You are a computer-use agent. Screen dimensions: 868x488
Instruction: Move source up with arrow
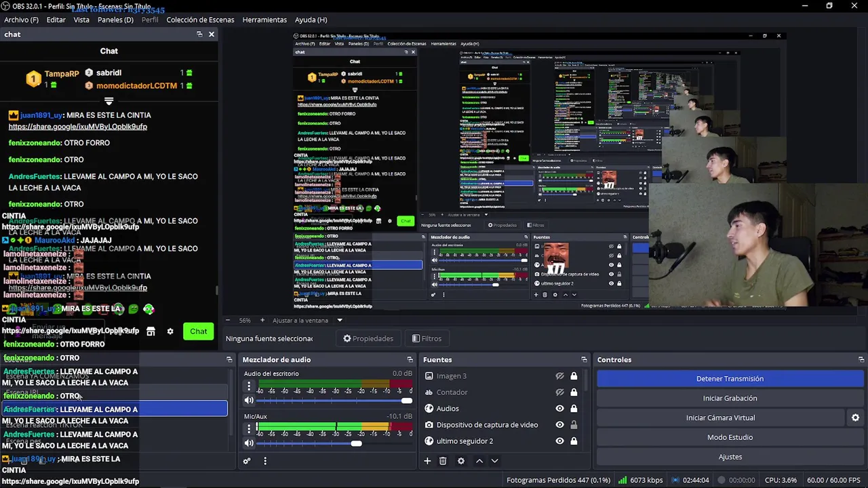point(479,461)
